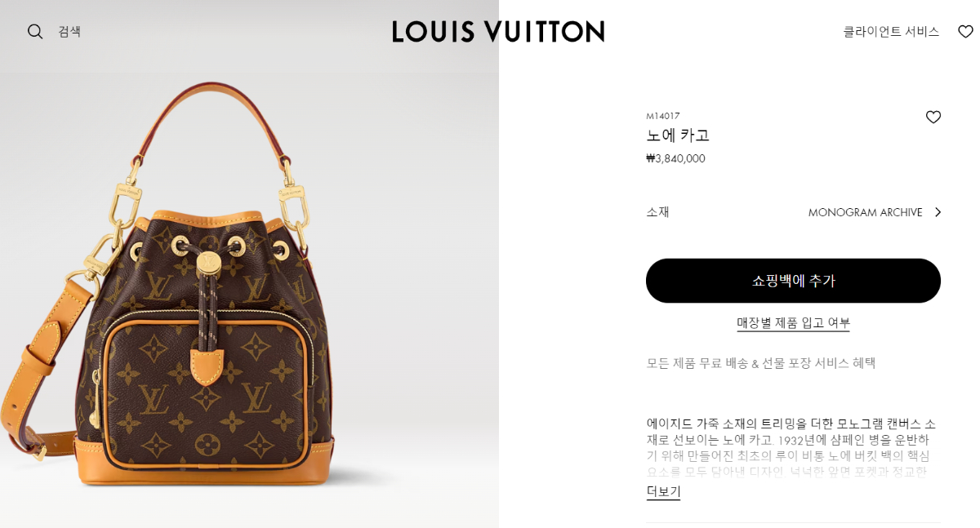The width and height of the screenshot is (980, 528).
Task: Check 매장별 제품 입고 여부 link
Action: [x=793, y=323]
